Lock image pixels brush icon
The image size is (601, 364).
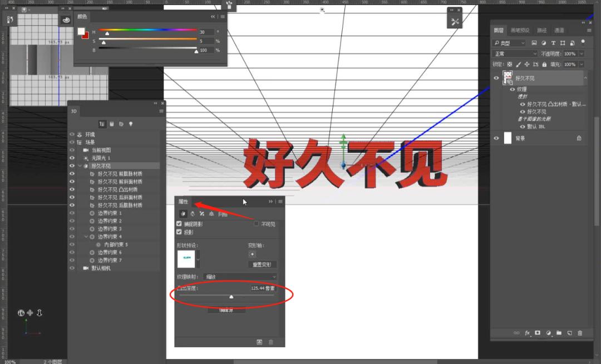[x=518, y=65]
